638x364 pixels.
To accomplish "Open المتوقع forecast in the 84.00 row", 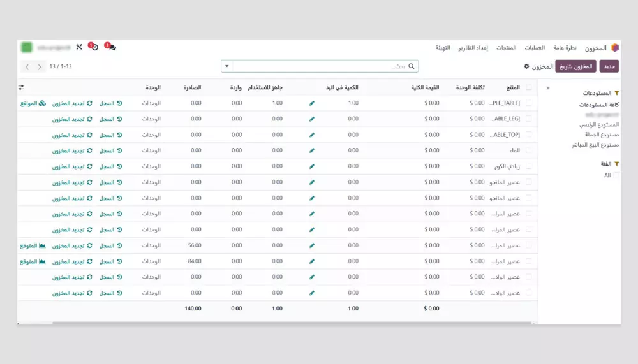I will [33, 261].
